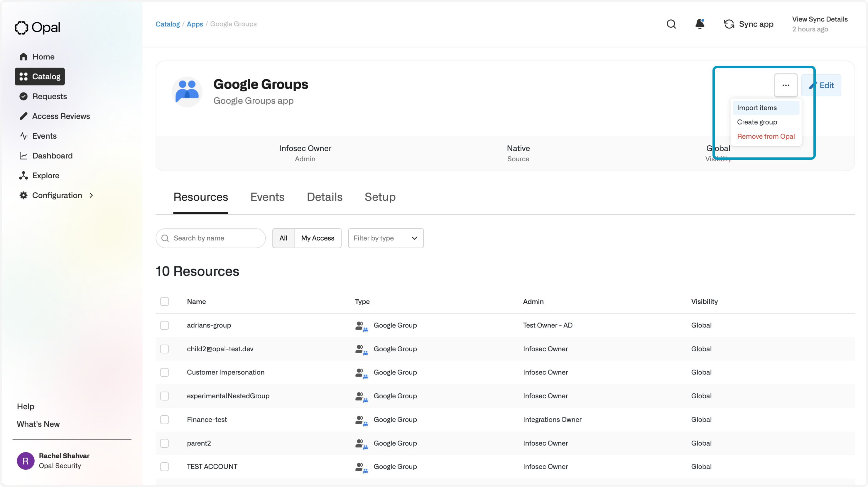This screenshot has width=868, height=487.
Task: Check the experimentalNestedGroup checkbox
Action: click(164, 396)
